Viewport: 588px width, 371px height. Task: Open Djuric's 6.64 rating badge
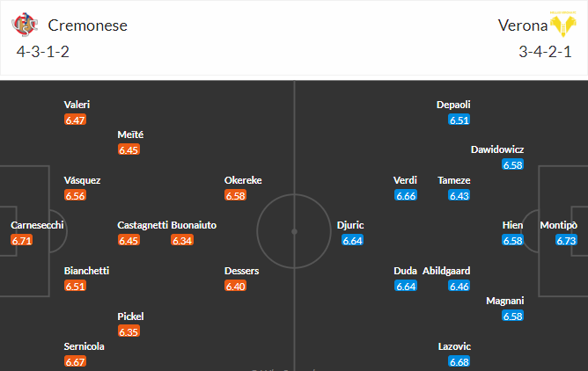click(352, 240)
